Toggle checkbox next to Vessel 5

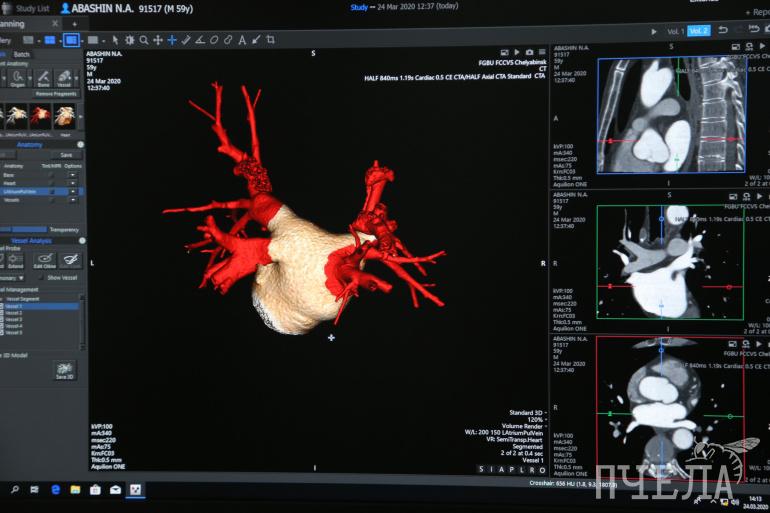tap(4, 332)
